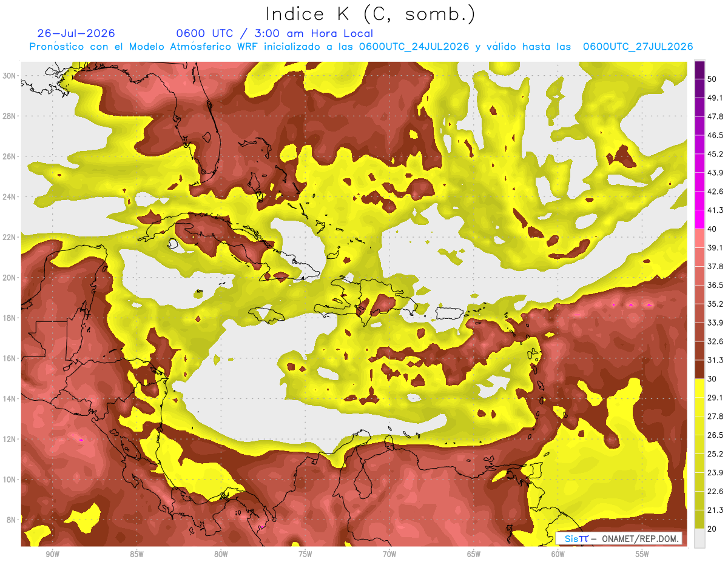Image resolution: width=728 pixels, height=562 pixels.
Task: Click the '47.8' colorbar label
Action: coord(715,117)
